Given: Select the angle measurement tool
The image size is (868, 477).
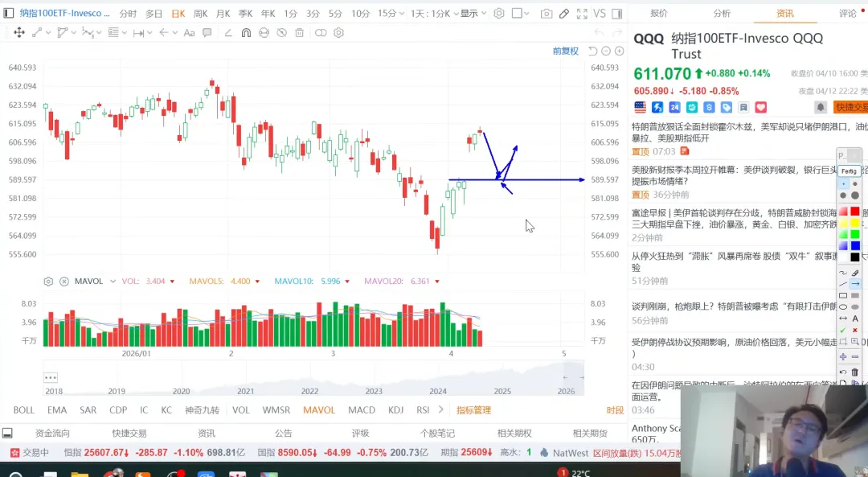Looking at the screenshot, I should pyautogui.click(x=228, y=33).
